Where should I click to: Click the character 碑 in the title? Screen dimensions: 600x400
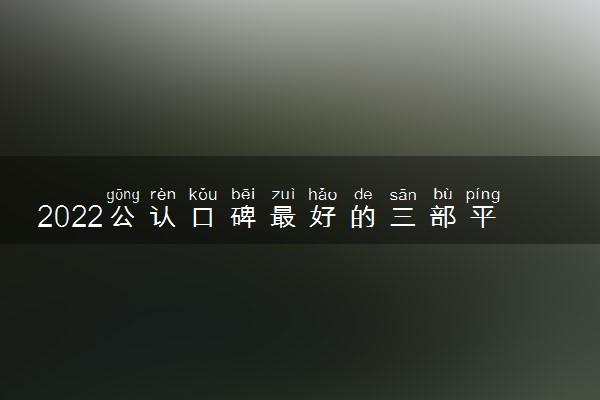[243, 217]
